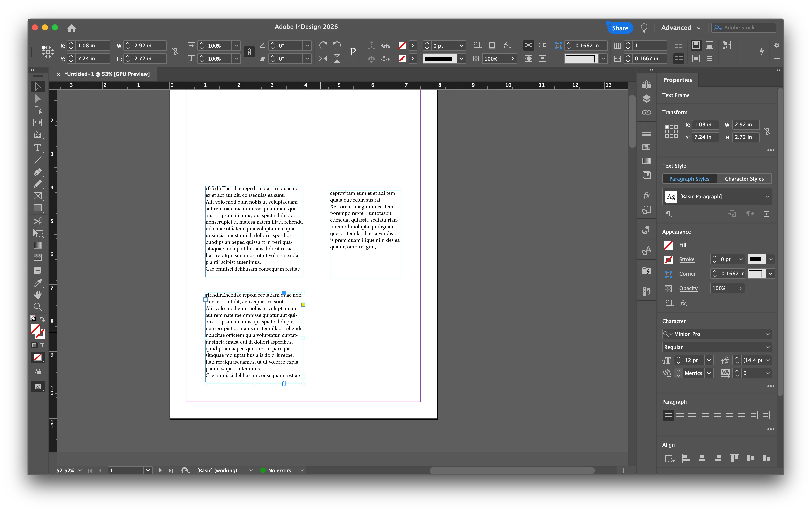The image size is (812, 512).
Task: Switch to Character Styles tab
Action: click(x=744, y=179)
